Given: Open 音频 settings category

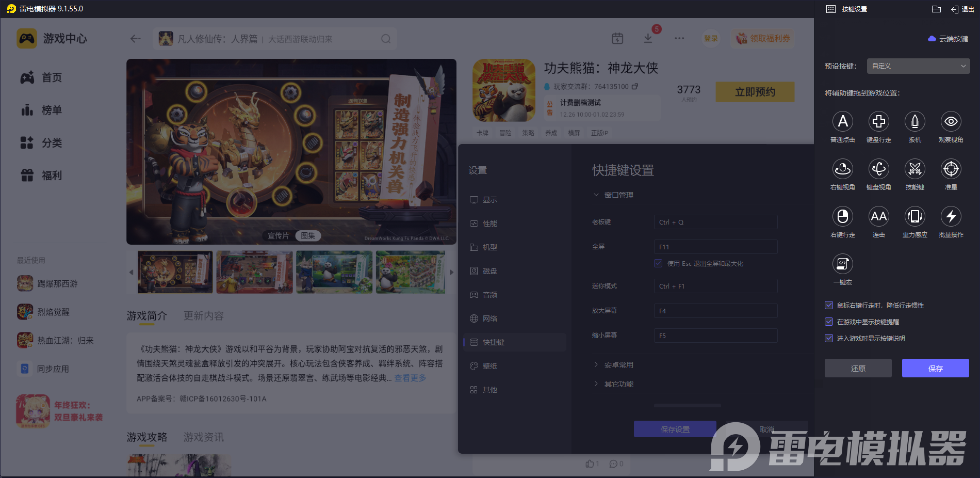Looking at the screenshot, I should pos(515,295).
